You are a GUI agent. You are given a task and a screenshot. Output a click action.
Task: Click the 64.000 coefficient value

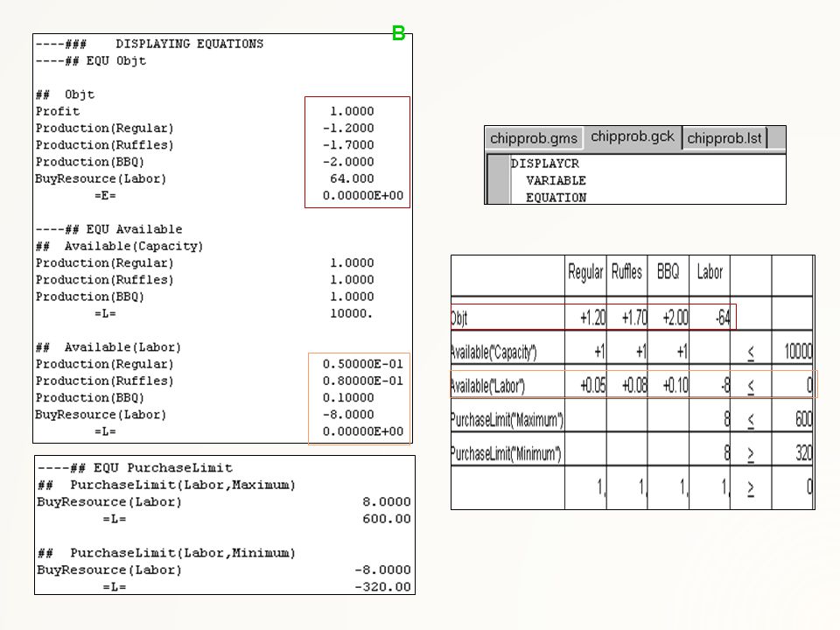(x=352, y=178)
